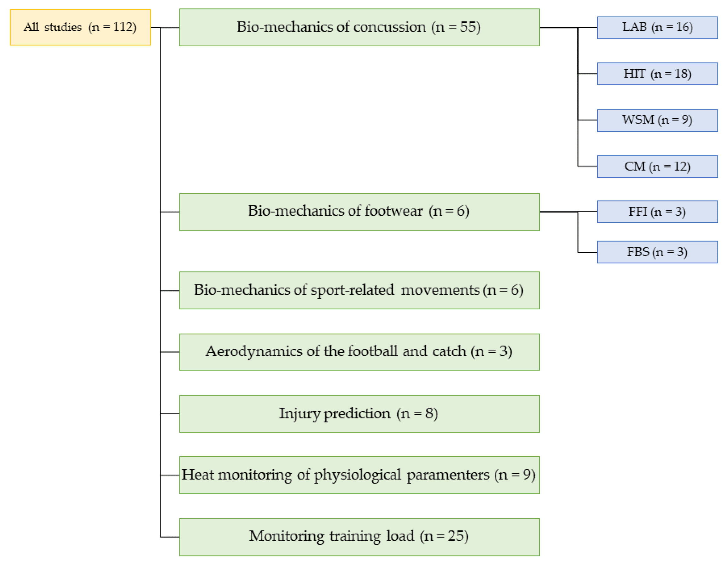Screen dimensions: 728x565
Task: Click the connector line entering the FBS box
Action: [587, 252]
